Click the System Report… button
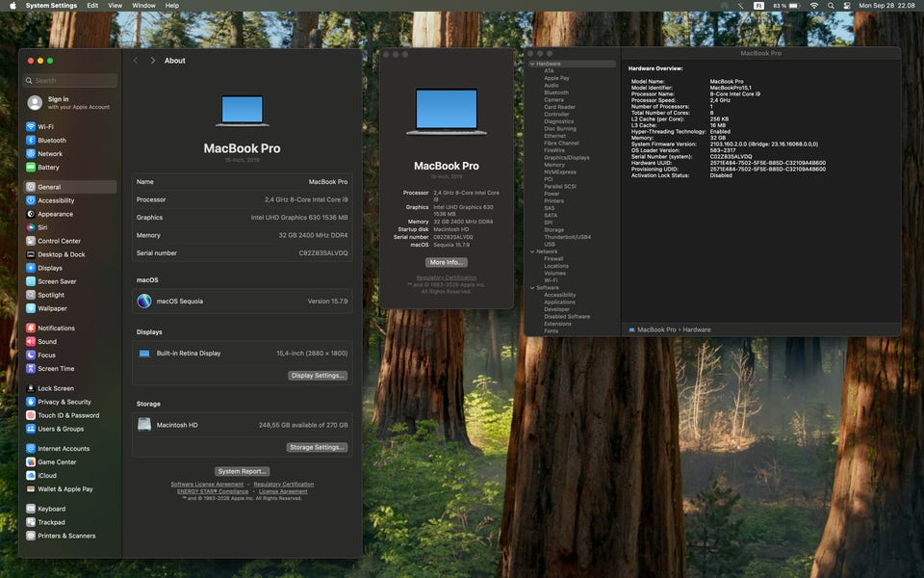The image size is (924, 578). [243, 472]
